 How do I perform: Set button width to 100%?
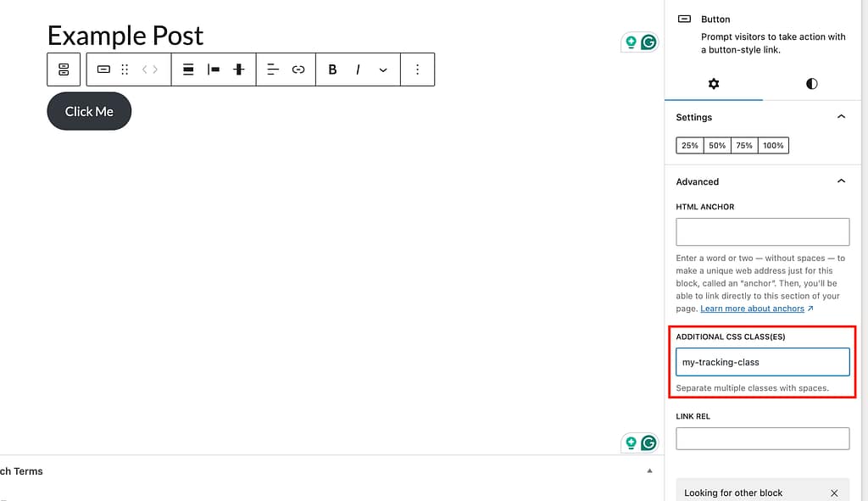coord(773,146)
